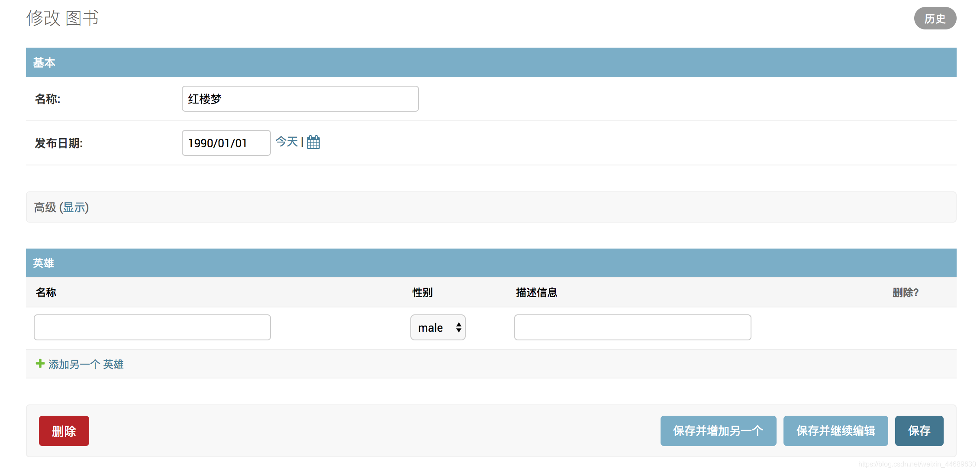This screenshot has height=472, width=980.
Task: Click 保存并增加另一个 button
Action: [x=718, y=431]
